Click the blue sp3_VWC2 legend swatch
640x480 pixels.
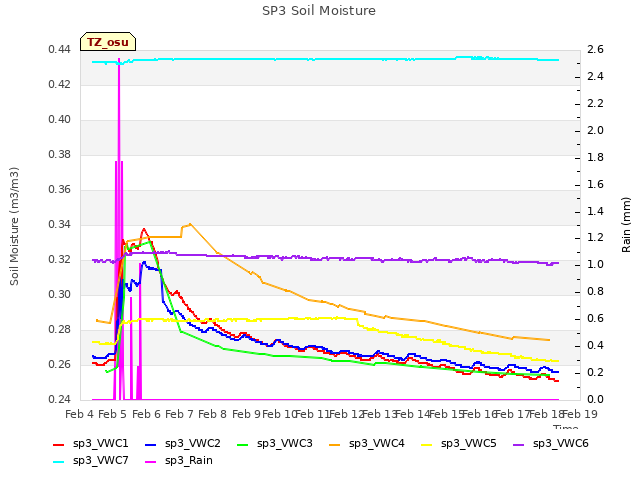click(151, 444)
